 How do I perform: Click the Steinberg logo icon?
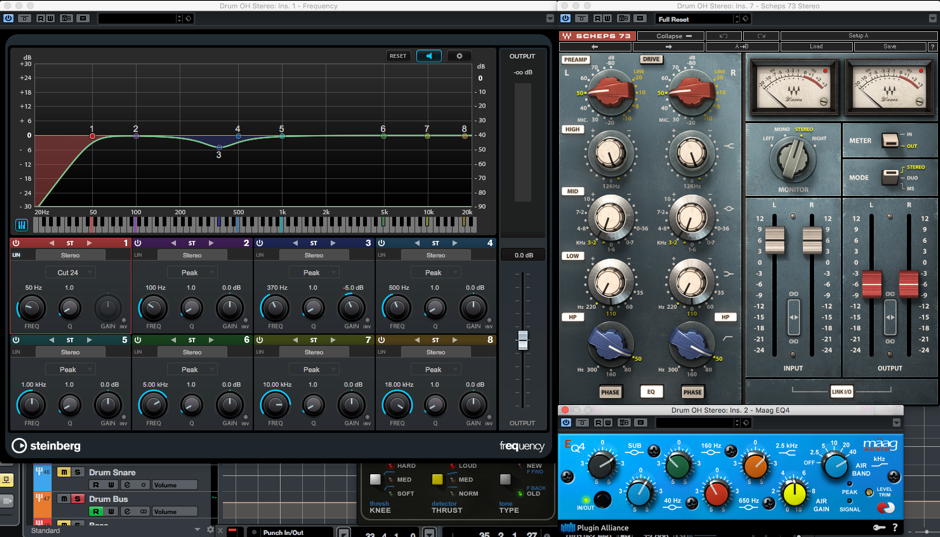tap(20, 446)
